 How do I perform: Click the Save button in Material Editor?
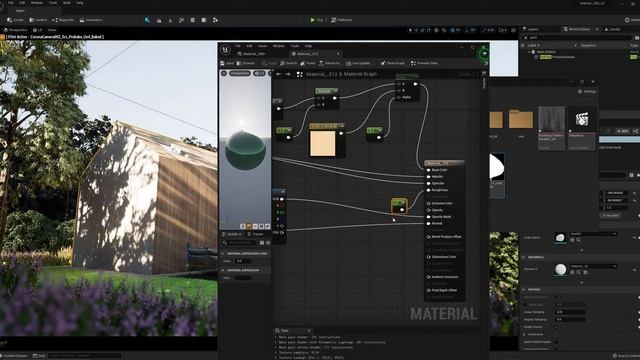point(227,63)
